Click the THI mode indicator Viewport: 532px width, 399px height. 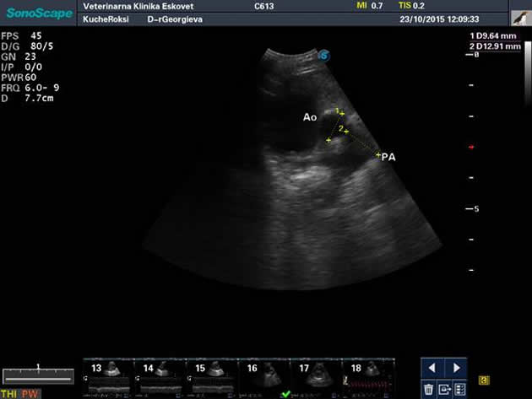tap(8, 394)
